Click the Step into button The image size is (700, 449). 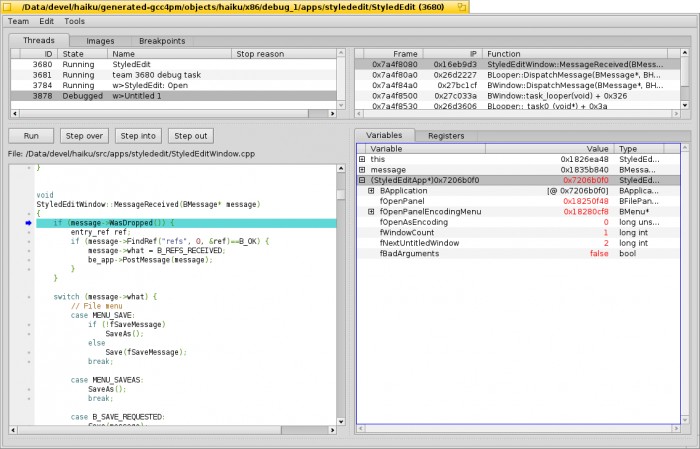137,135
